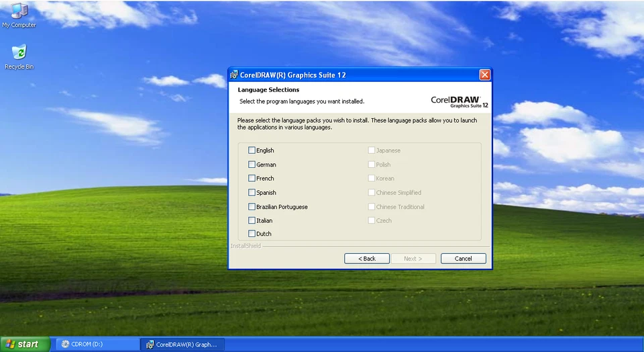Click the disabled Chinese Simplified checkbox

coord(371,192)
